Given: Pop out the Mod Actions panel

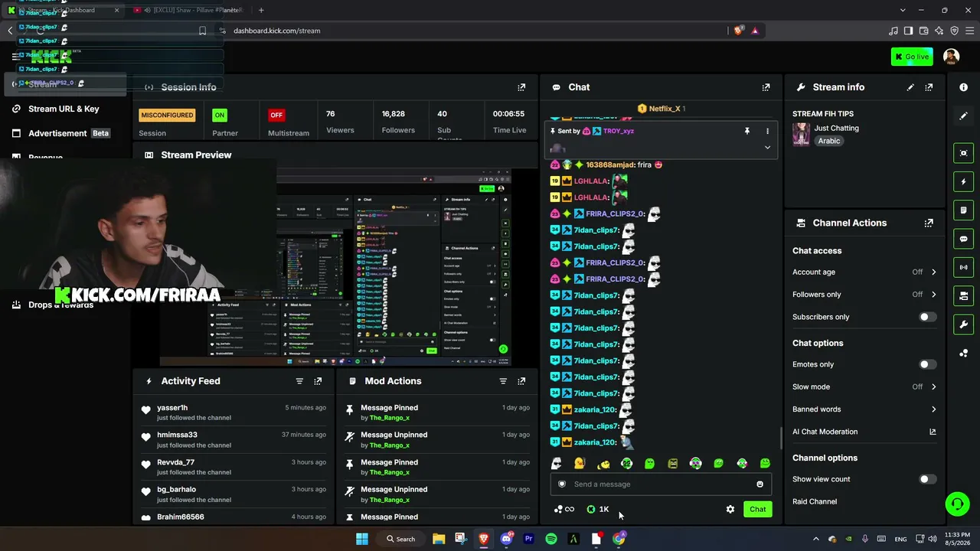Looking at the screenshot, I should click(x=521, y=381).
